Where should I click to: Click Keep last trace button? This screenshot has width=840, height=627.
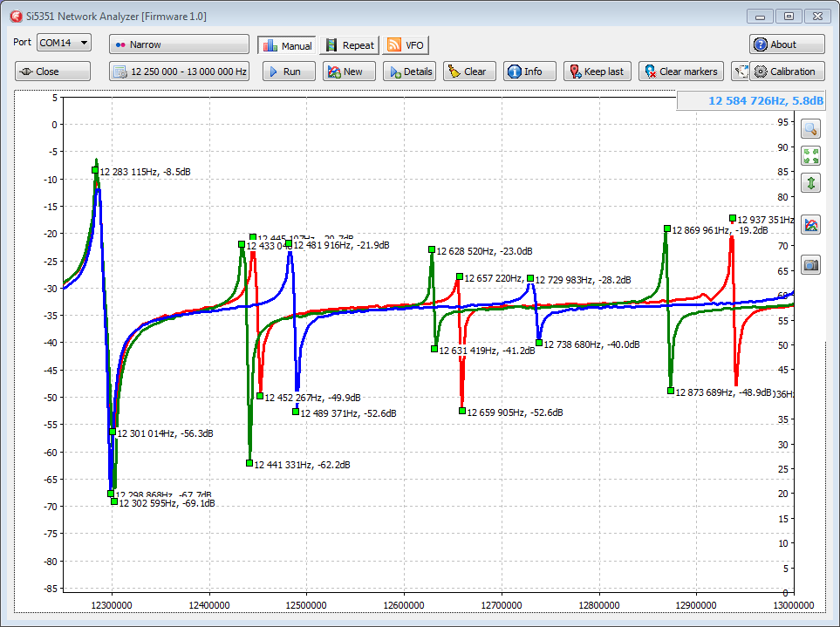[x=597, y=72]
